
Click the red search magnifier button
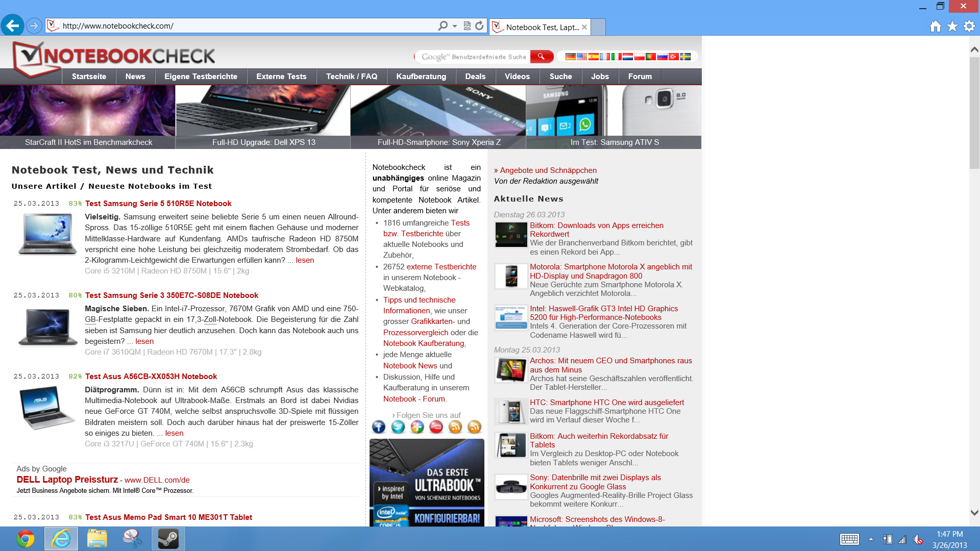click(x=541, y=57)
